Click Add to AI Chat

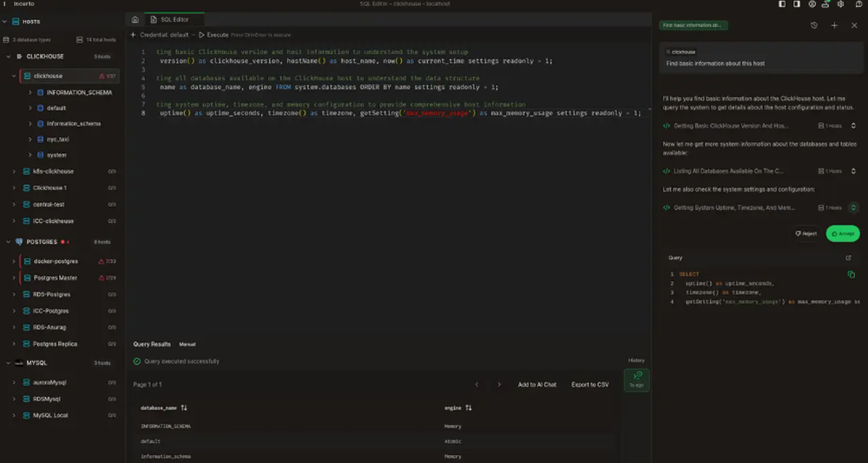pos(537,384)
